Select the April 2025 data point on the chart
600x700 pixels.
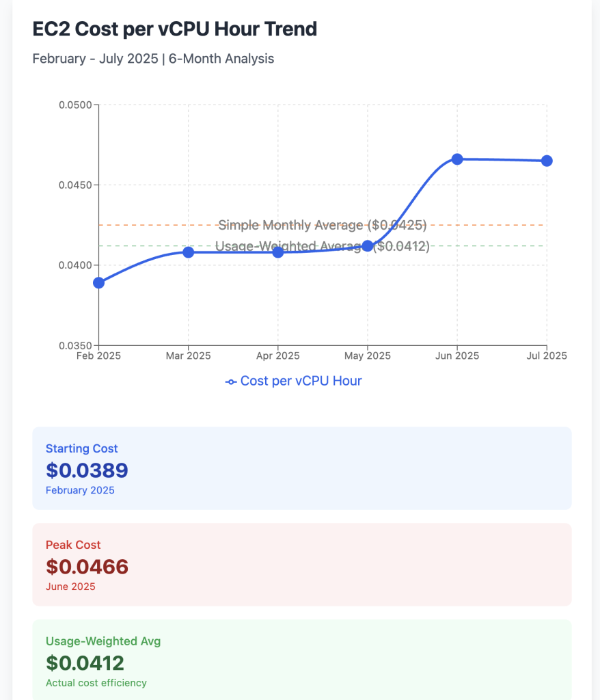(x=278, y=252)
